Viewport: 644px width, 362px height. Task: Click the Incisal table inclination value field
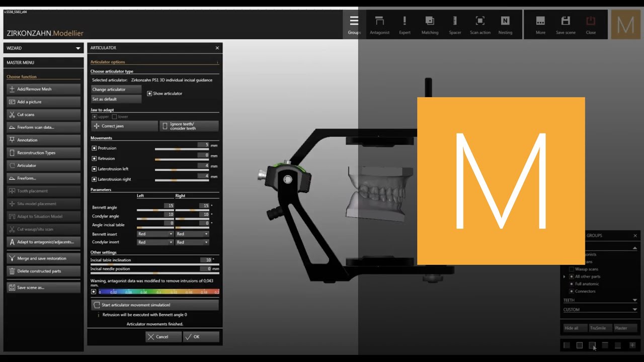click(x=206, y=260)
